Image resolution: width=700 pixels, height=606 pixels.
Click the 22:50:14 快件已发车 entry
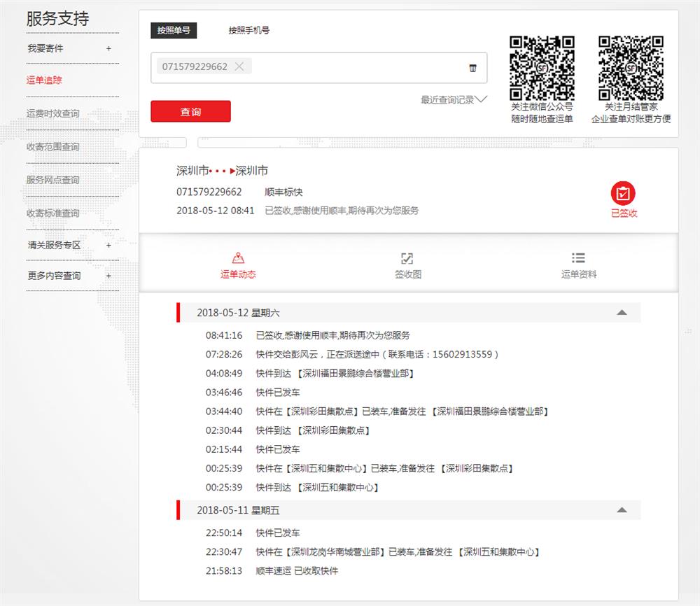[253, 533]
